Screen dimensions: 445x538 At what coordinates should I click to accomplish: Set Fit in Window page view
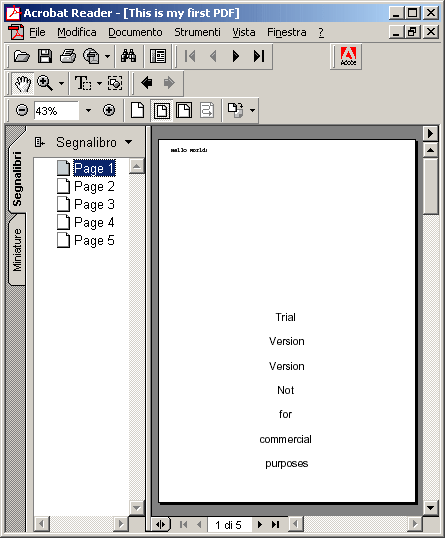click(162, 110)
